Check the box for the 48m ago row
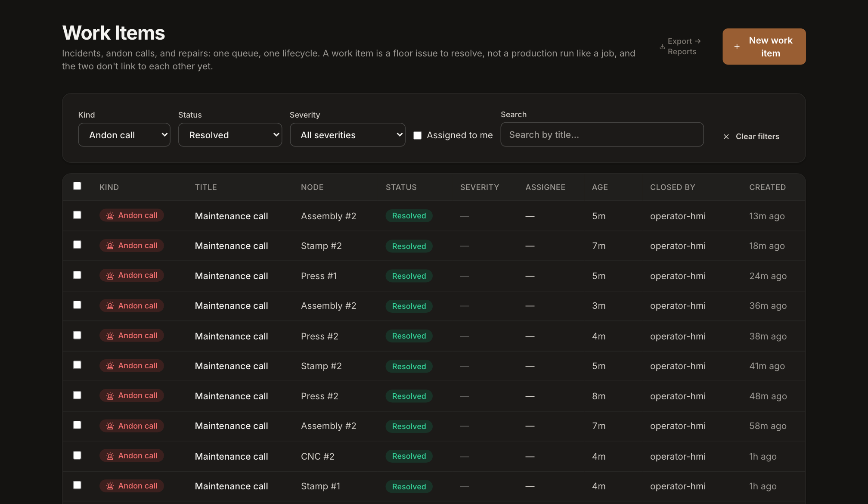Viewport: 868px width, 504px height. (x=77, y=395)
